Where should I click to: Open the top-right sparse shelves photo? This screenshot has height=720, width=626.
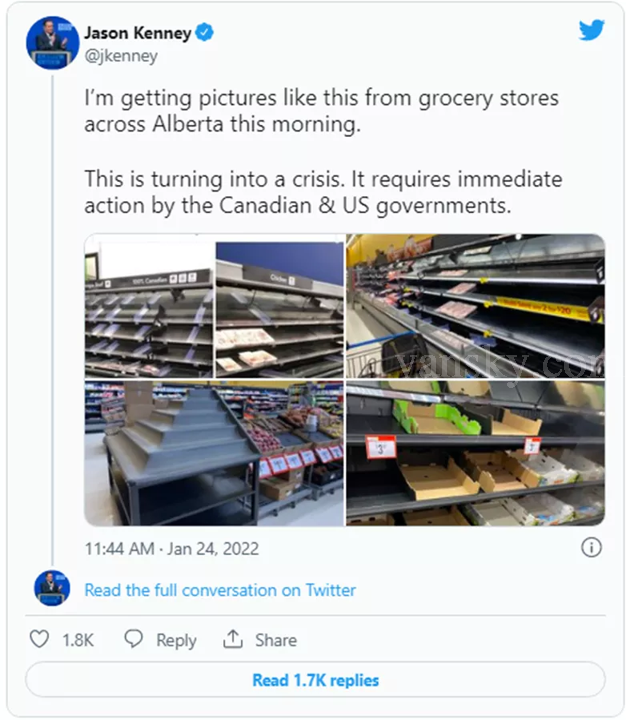click(x=475, y=306)
